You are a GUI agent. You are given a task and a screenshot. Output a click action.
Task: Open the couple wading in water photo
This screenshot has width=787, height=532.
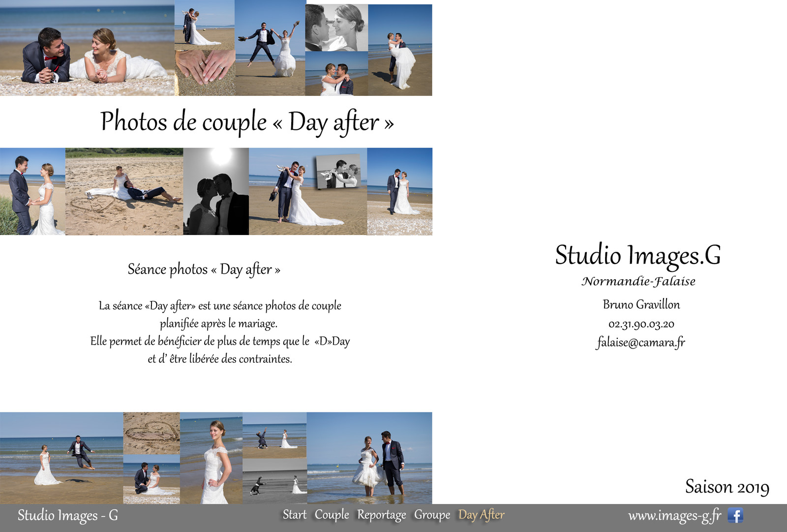369,457
